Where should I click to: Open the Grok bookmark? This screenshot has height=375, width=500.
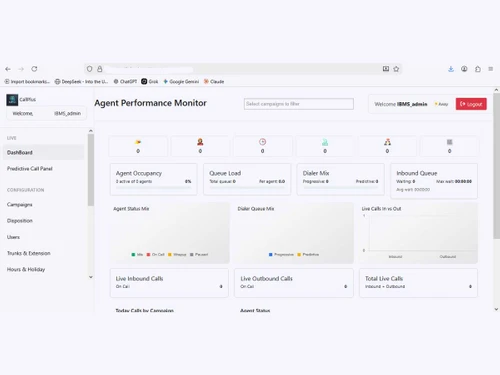pyautogui.click(x=150, y=82)
